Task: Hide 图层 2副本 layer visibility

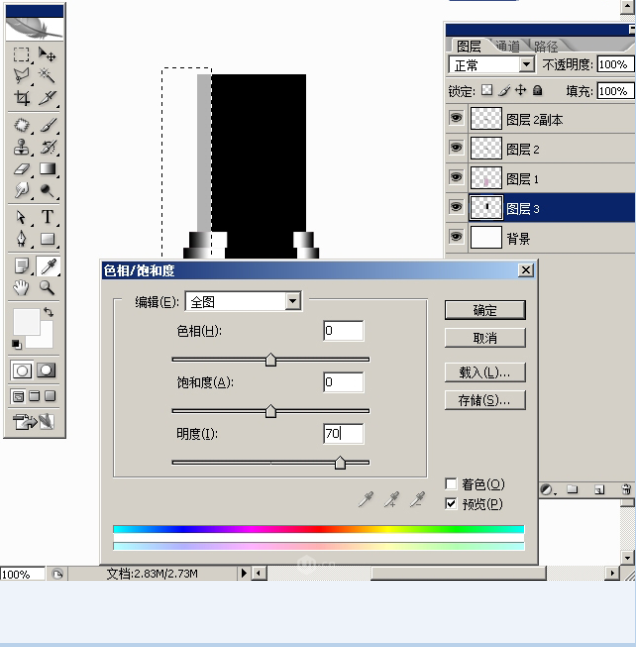Action: pyautogui.click(x=456, y=118)
